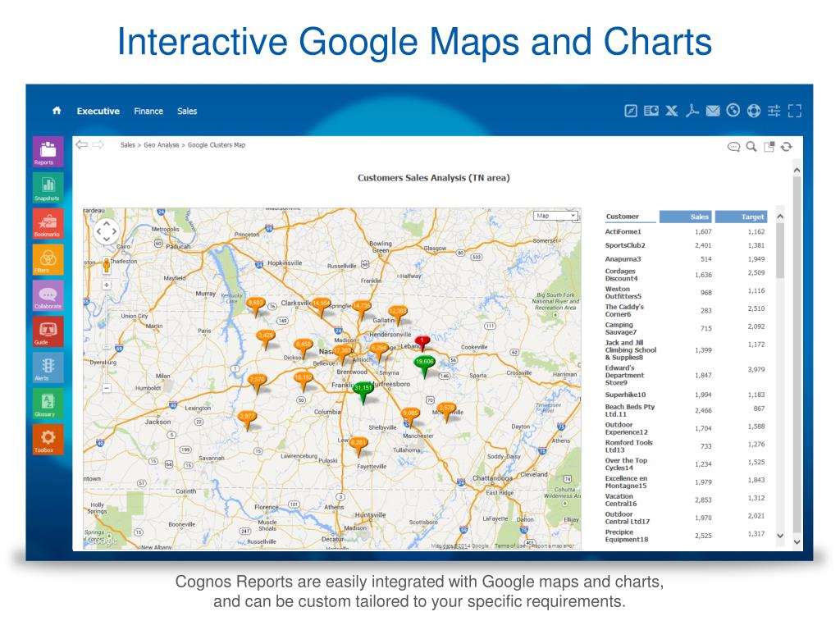840x630 pixels.
Task: Click the Sales breadcrumb link
Action: click(x=127, y=145)
